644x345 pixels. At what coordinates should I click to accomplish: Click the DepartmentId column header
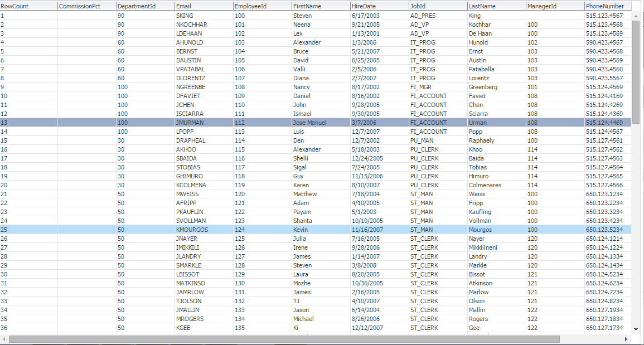pos(146,6)
